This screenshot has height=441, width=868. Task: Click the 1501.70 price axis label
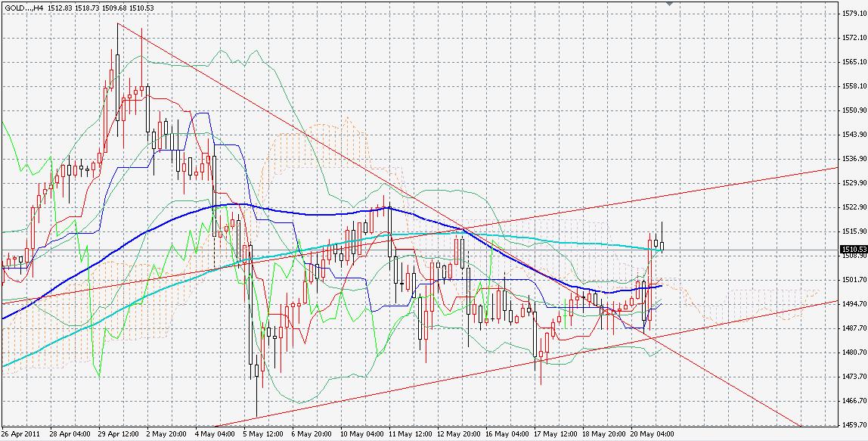pyautogui.click(x=853, y=280)
